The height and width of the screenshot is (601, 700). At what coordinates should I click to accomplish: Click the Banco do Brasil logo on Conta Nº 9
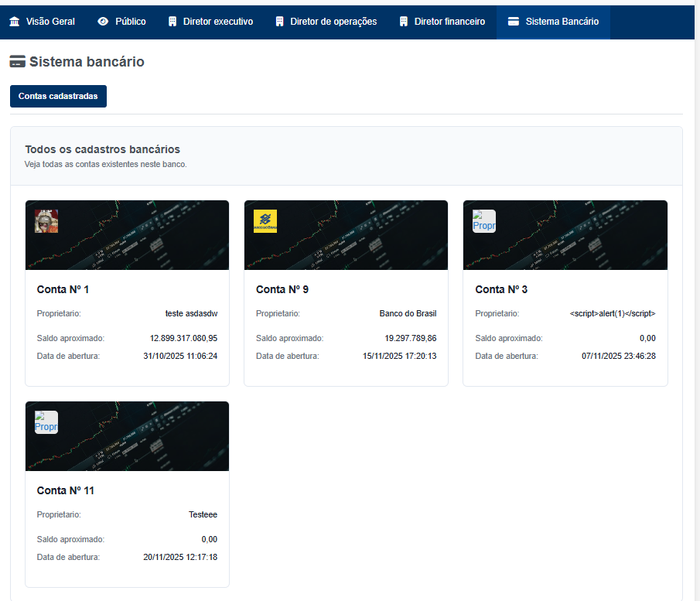click(265, 221)
